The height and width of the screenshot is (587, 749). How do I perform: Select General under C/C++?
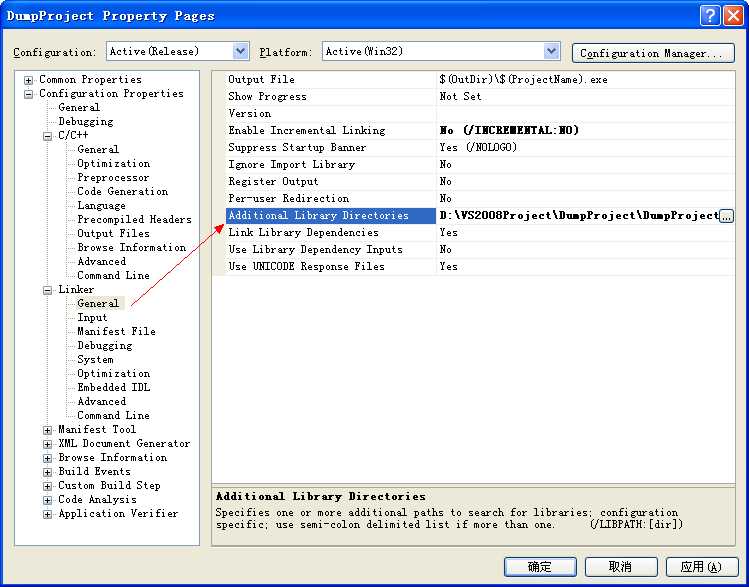coord(98,149)
